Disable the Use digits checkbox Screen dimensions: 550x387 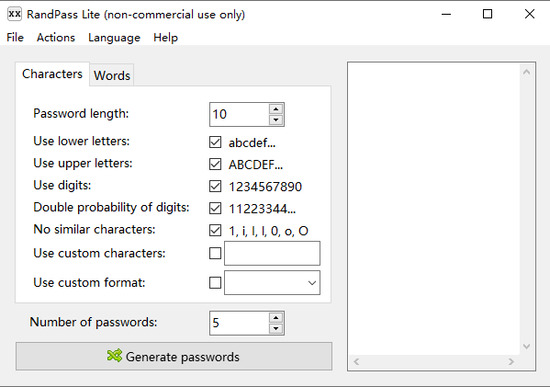pos(215,186)
